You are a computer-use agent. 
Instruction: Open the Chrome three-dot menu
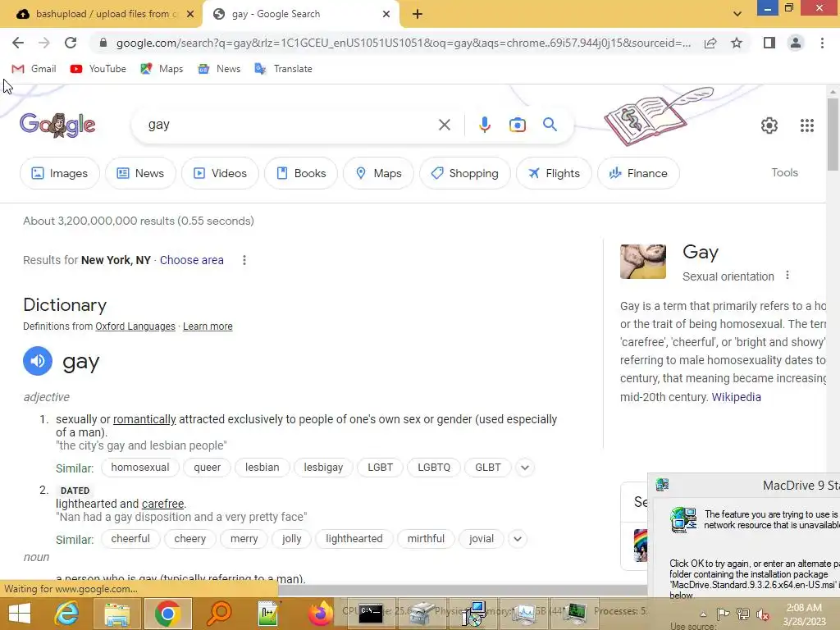pos(822,43)
